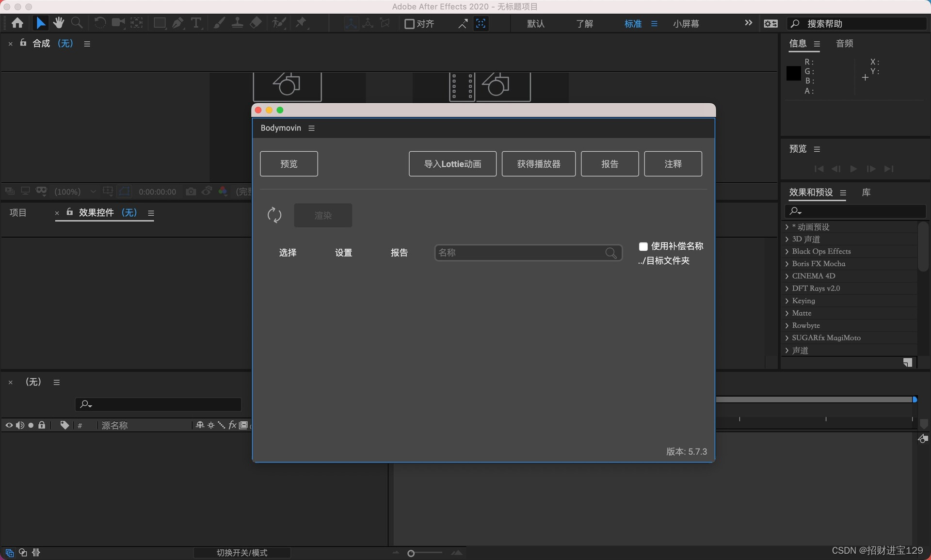931x560 pixels.
Task: Click the frame blending column icon in timeline
Action: tap(243, 425)
